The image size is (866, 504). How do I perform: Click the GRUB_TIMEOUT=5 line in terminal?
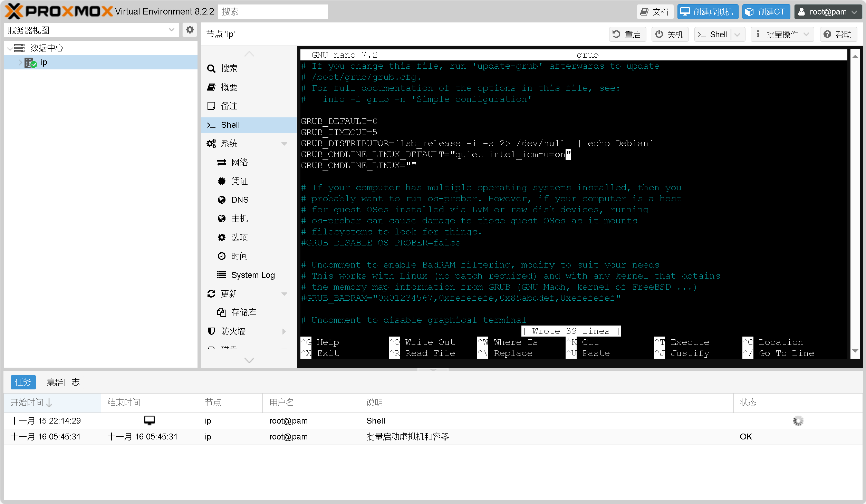pos(339,132)
